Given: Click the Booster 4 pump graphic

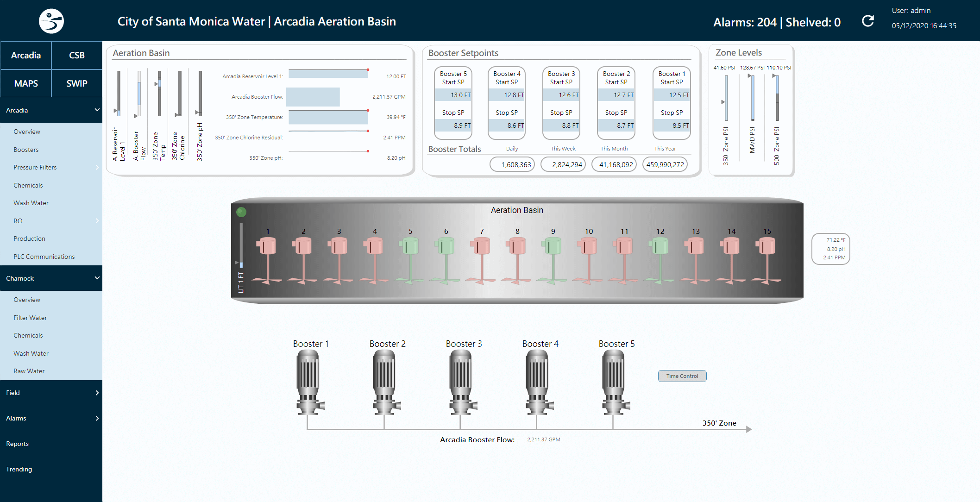Looking at the screenshot, I should [x=539, y=383].
